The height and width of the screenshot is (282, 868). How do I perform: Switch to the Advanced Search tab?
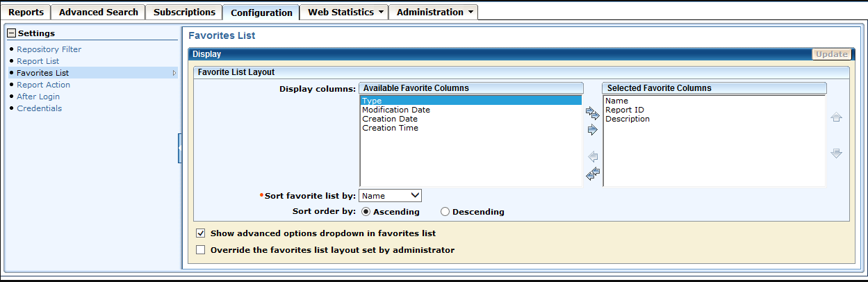click(x=99, y=13)
